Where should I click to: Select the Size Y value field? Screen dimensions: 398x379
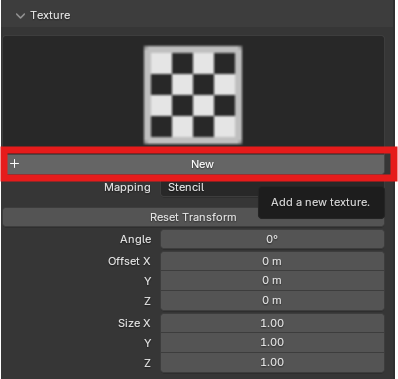click(x=272, y=342)
